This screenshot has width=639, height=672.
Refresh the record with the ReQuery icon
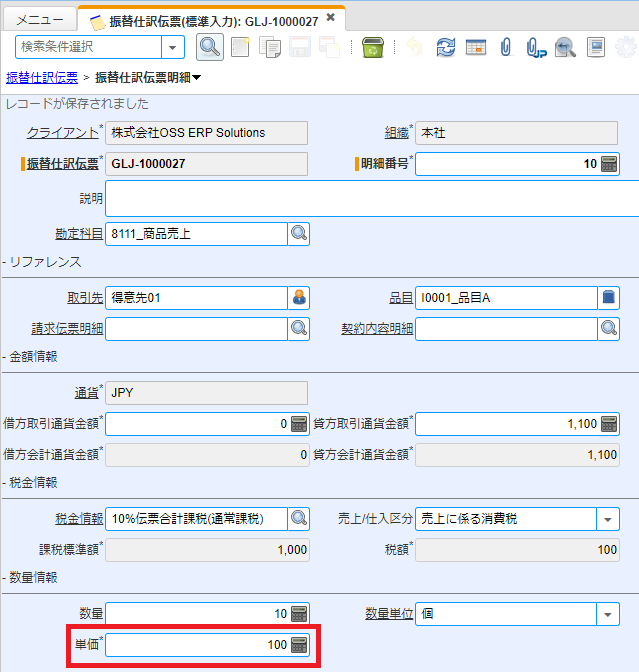pos(446,47)
